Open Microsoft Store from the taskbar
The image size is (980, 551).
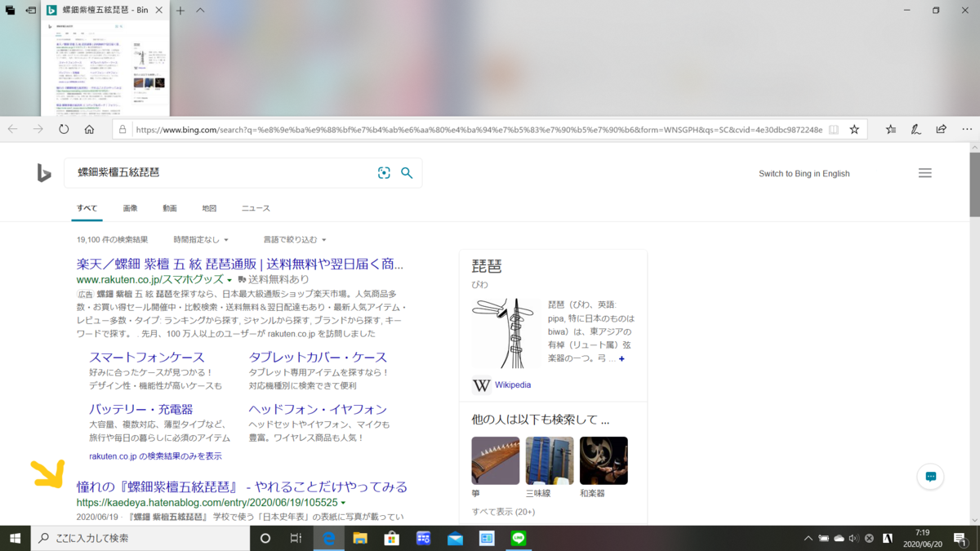tap(392, 539)
